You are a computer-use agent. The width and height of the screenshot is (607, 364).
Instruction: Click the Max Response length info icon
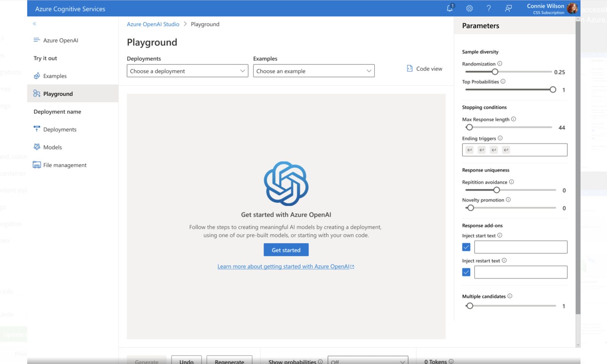[x=514, y=119]
